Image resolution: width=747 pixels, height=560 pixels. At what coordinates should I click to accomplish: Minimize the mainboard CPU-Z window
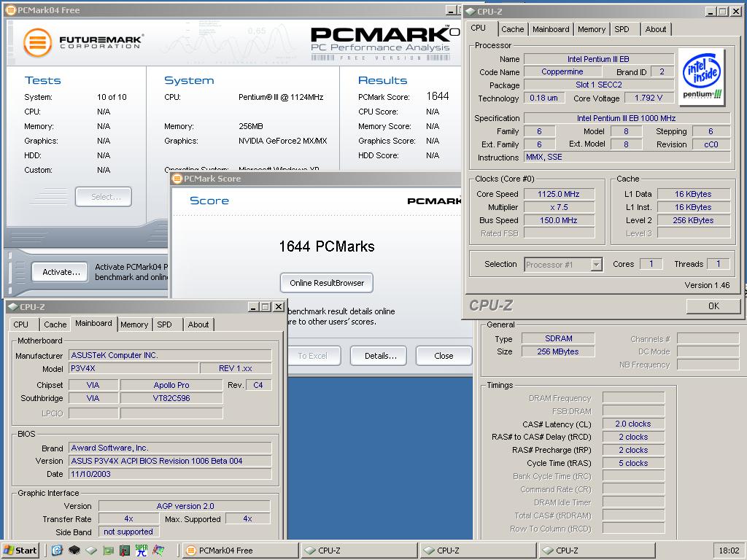(253, 307)
